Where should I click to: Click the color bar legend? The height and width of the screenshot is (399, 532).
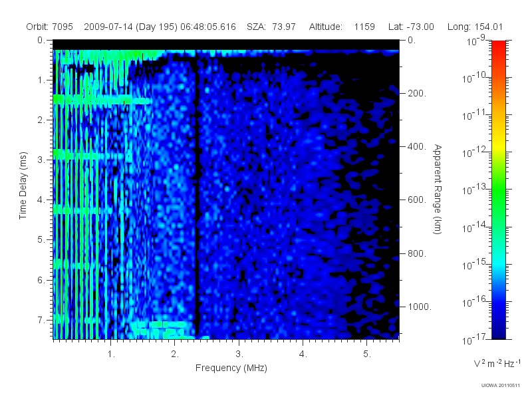[498, 190]
